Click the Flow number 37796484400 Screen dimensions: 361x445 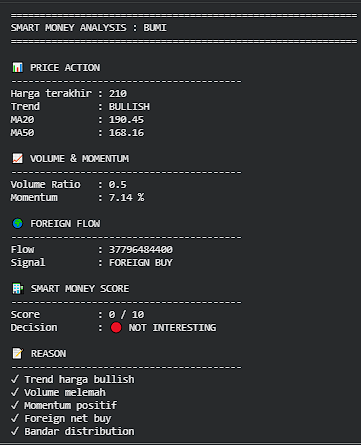[x=141, y=250]
